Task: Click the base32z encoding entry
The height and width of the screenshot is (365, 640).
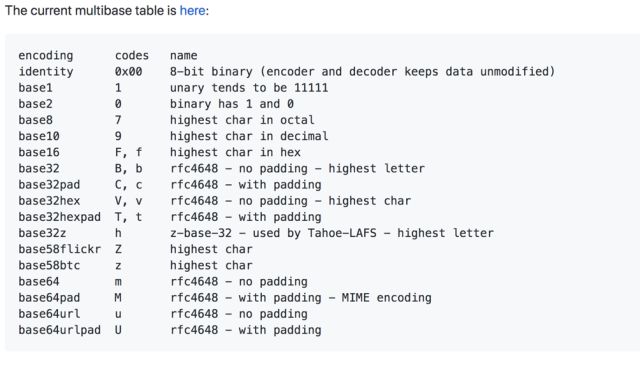Action: (x=42, y=233)
